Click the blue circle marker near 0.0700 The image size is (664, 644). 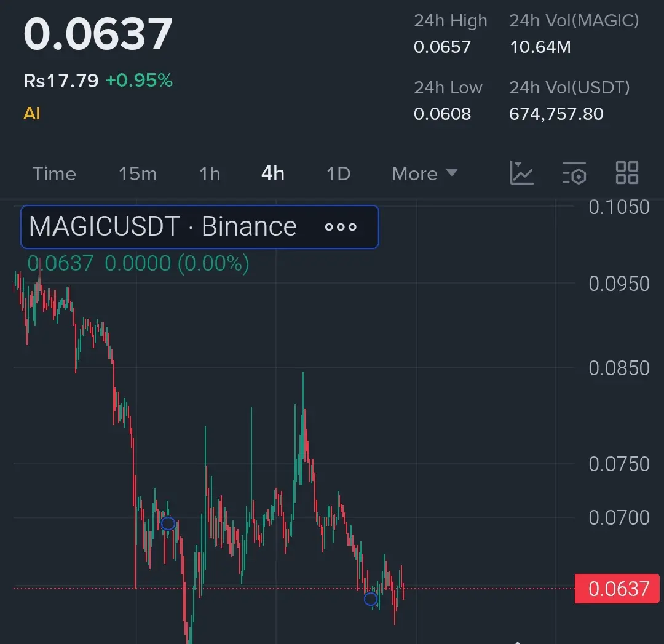point(168,523)
